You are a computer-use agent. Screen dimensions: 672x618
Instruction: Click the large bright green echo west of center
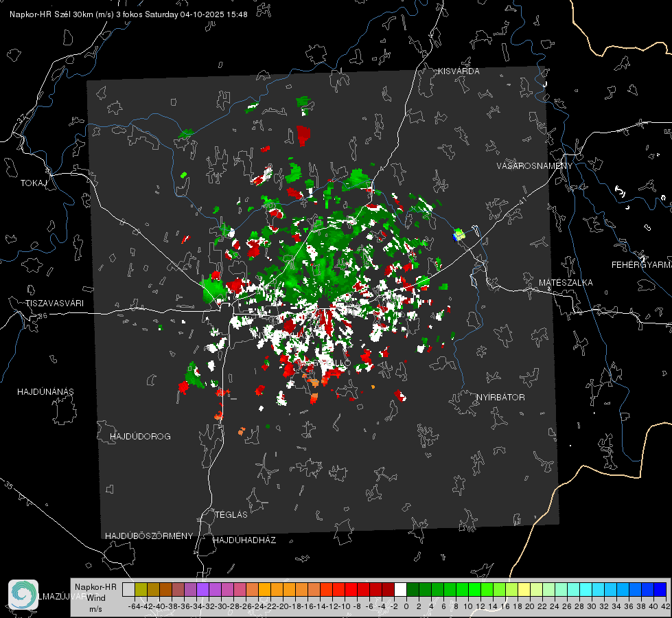pyautogui.click(x=213, y=290)
